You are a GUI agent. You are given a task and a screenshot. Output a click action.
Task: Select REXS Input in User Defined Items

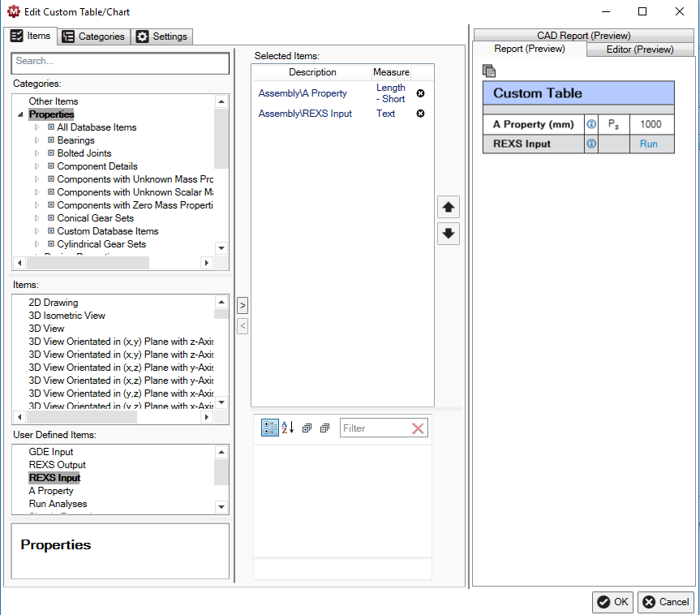tap(54, 478)
